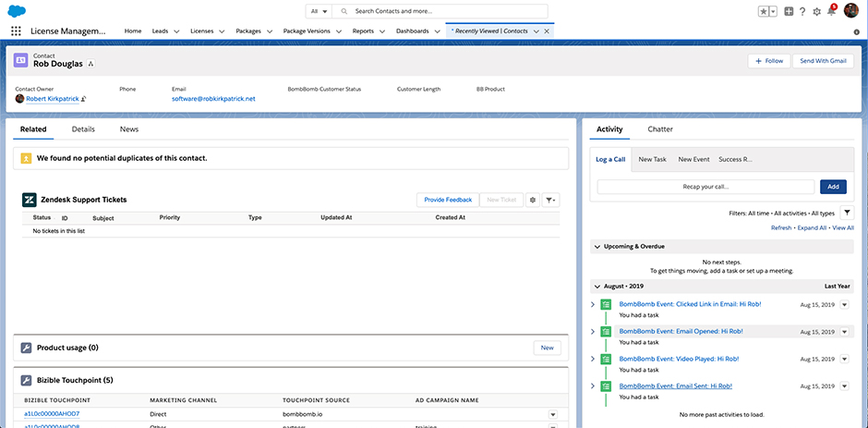Open Zendesk tickets settings gear
868x428 pixels.
point(533,201)
